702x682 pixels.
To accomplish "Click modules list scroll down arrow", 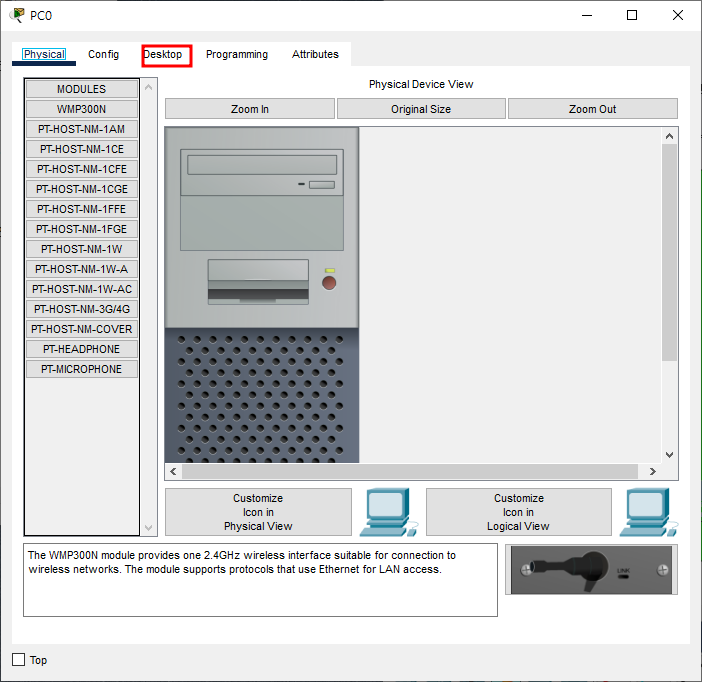I will (149, 528).
